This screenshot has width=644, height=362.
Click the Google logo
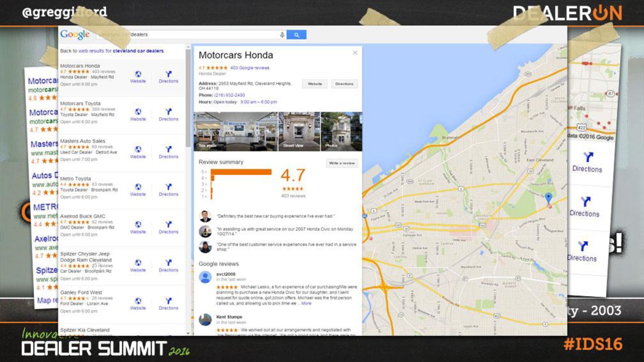click(x=75, y=35)
